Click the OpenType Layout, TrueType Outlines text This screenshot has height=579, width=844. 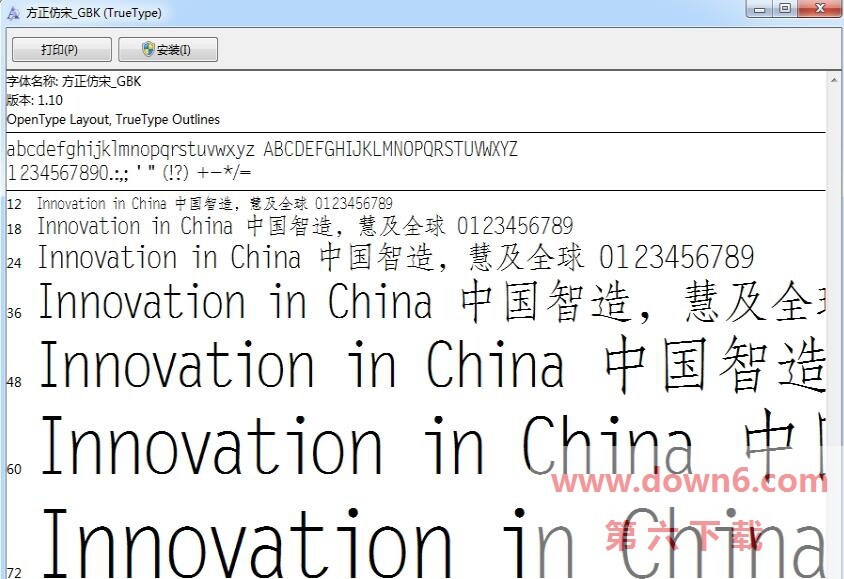pos(113,119)
